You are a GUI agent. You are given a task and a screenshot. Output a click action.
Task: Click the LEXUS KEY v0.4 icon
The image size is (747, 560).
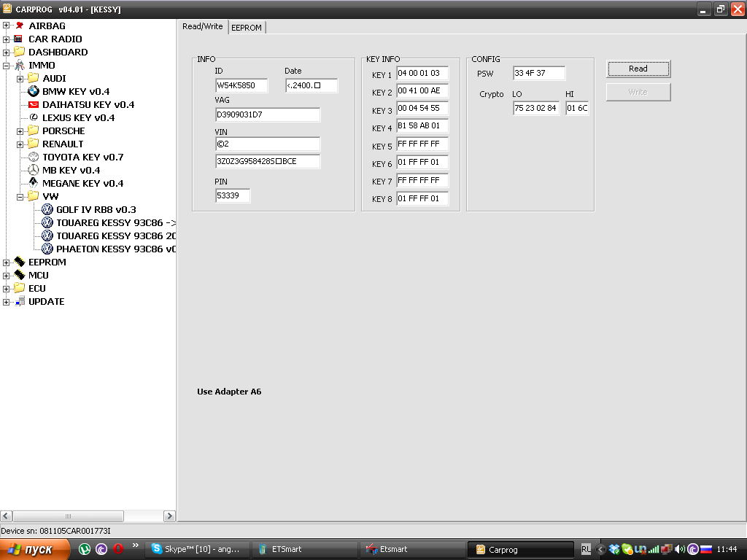pos(33,118)
